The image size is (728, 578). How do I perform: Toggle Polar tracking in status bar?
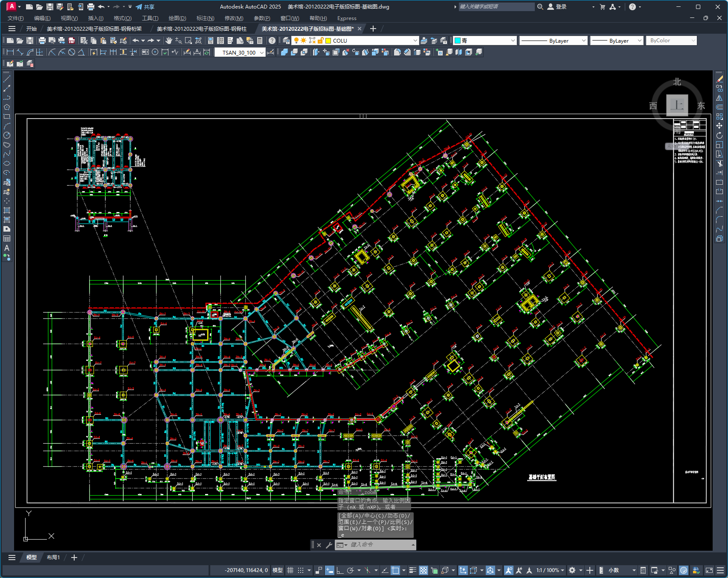pyautogui.click(x=351, y=570)
